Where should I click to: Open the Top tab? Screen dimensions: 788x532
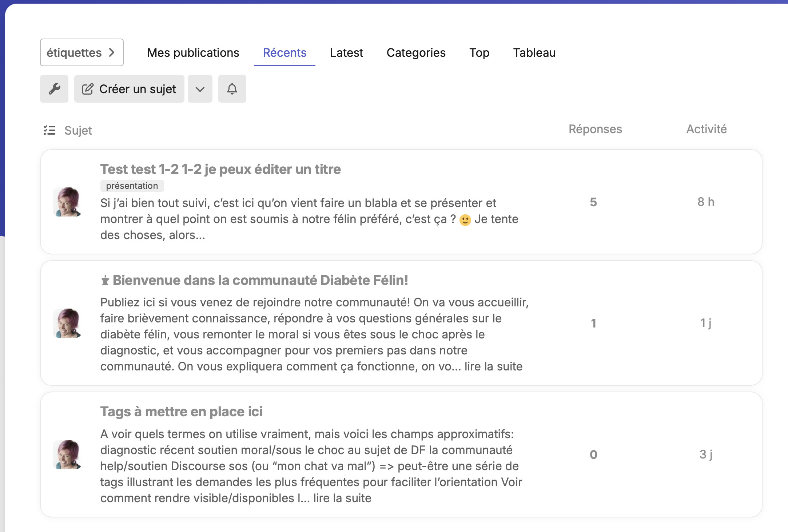(x=479, y=53)
